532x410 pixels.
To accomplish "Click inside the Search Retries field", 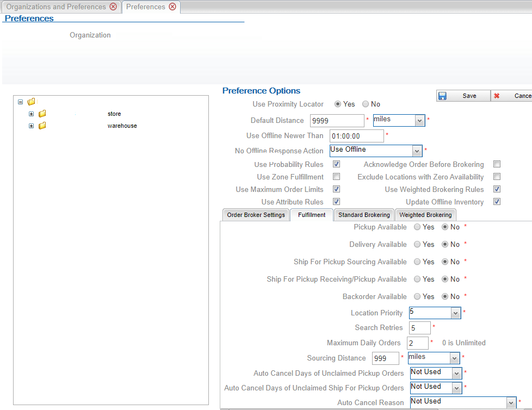I will tap(419, 327).
